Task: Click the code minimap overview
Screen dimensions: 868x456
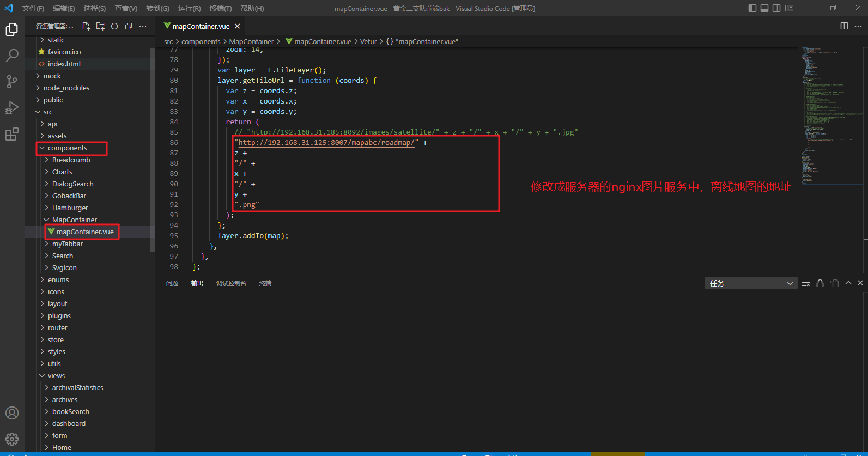Action: pyautogui.click(x=833, y=117)
